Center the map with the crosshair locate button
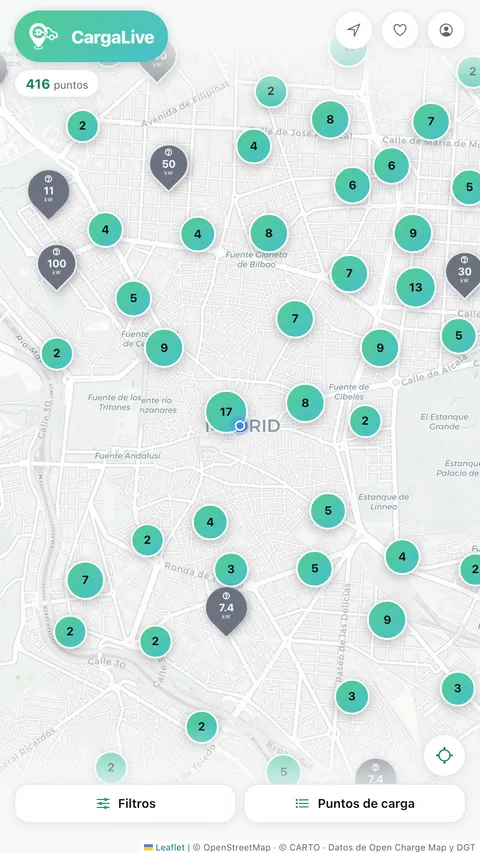The height and width of the screenshot is (853, 480). [445, 755]
